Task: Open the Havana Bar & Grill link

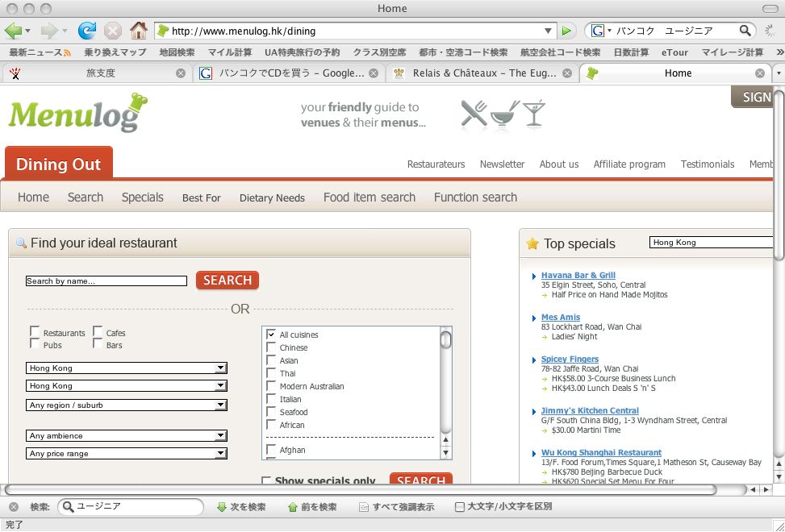Action: pos(578,275)
